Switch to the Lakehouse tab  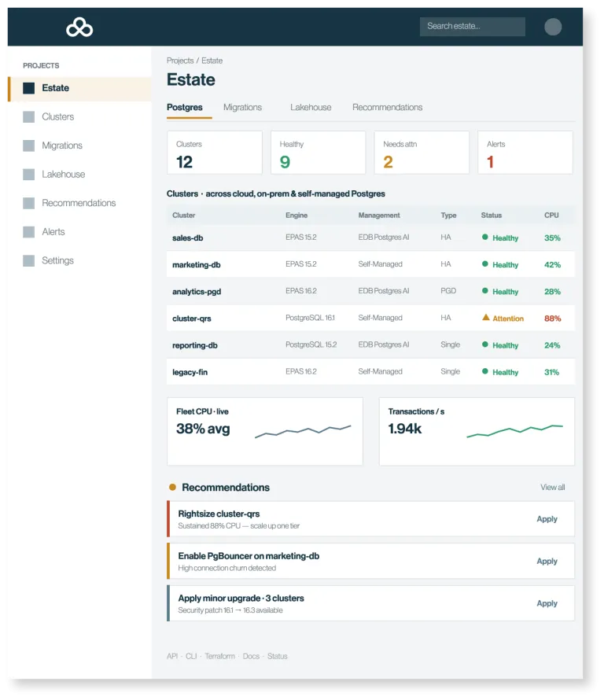coord(311,107)
